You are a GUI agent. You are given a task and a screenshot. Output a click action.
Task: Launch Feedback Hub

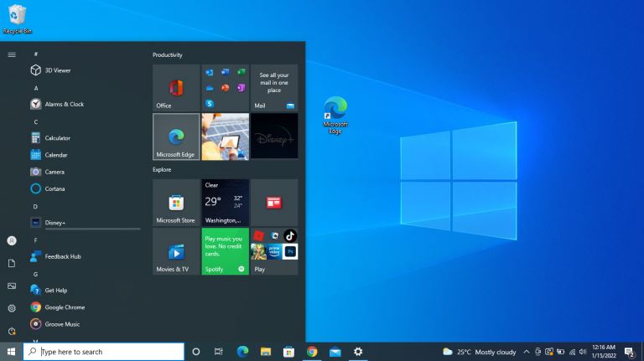pyautogui.click(x=84, y=256)
